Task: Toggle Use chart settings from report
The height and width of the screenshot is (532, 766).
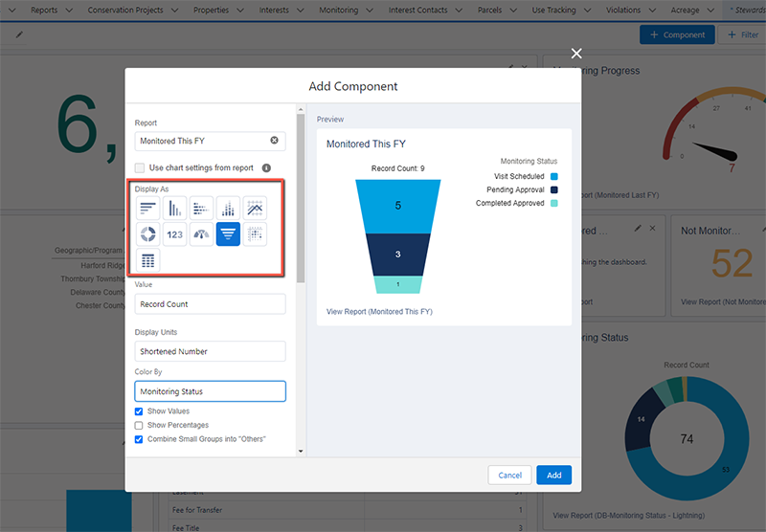Action: coord(140,167)
